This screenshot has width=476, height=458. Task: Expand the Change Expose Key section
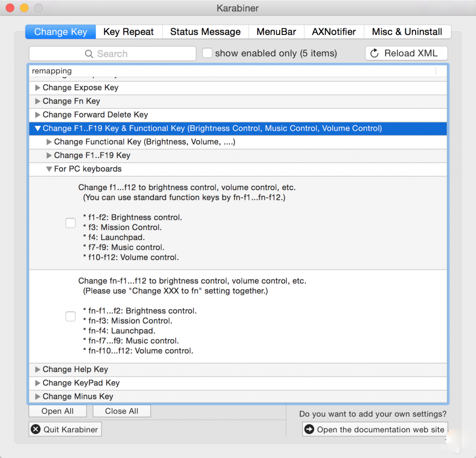pyautogui.click(x=38, y=88)
